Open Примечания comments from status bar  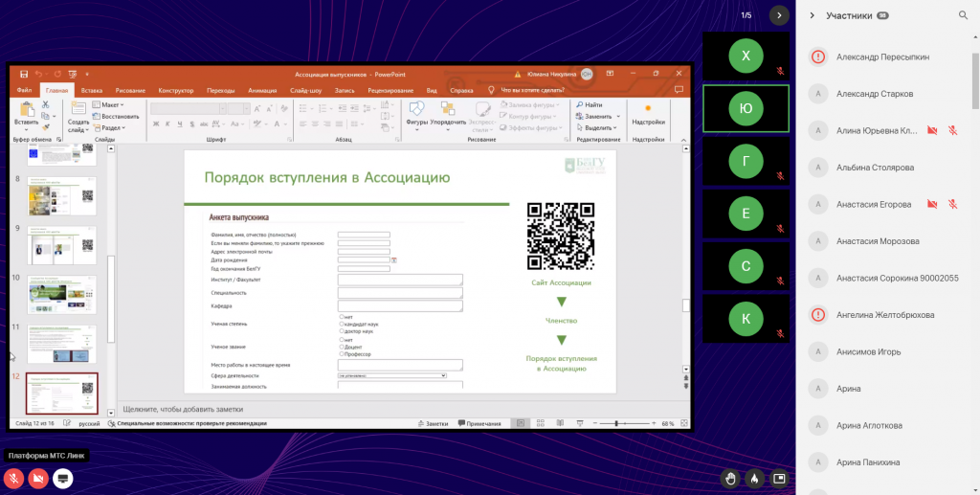click(x=479, y=424)
